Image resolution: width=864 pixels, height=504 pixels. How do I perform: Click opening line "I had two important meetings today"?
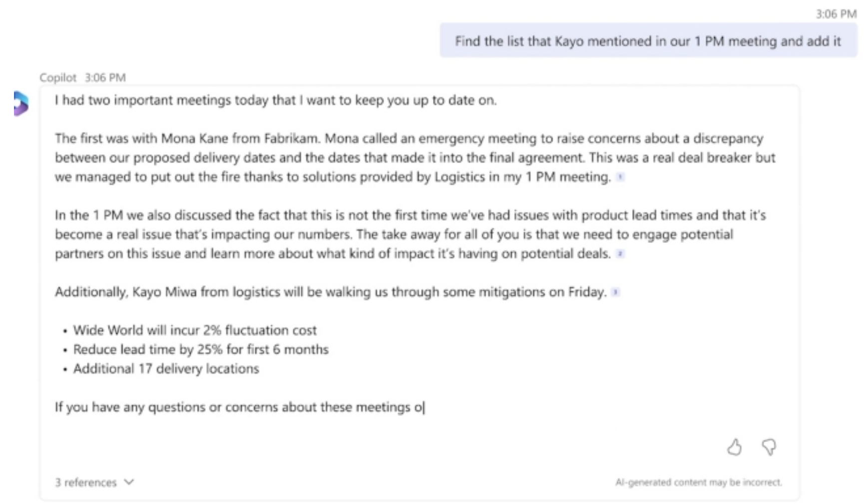click(276, 100)
